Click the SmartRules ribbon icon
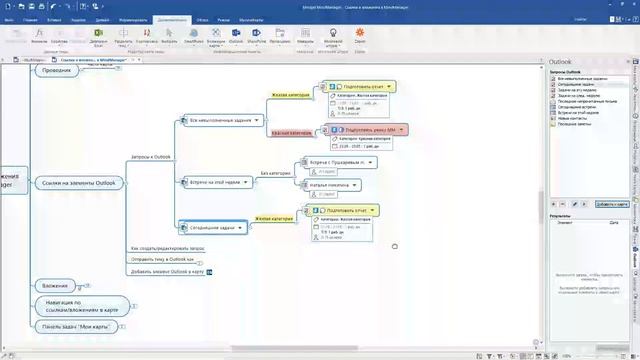This screenshot has width=640, height=360. click(x=193, y=33)
